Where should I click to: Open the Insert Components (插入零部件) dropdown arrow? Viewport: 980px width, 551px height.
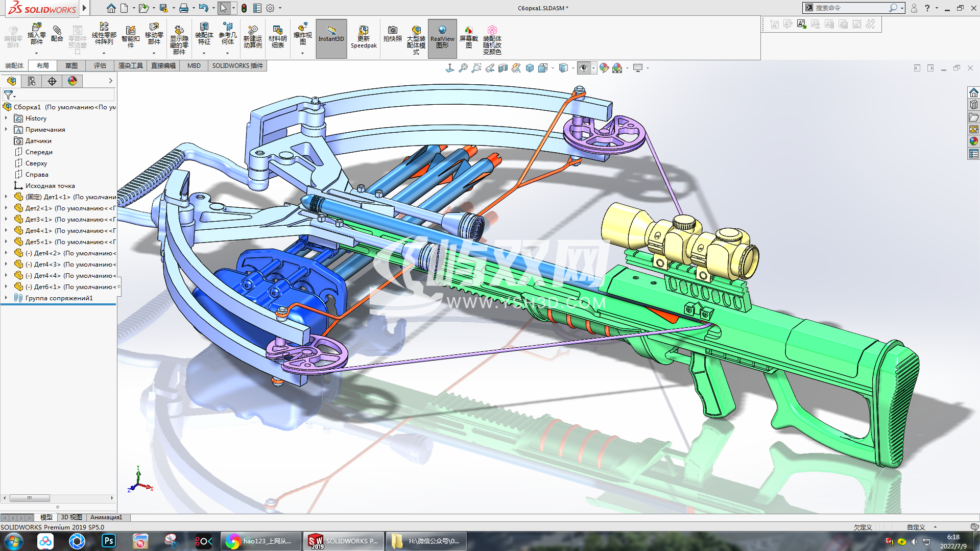point(36,53)
